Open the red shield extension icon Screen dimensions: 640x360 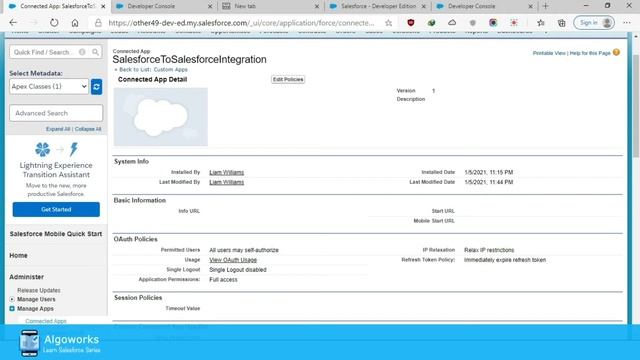(x=411, y=22)
